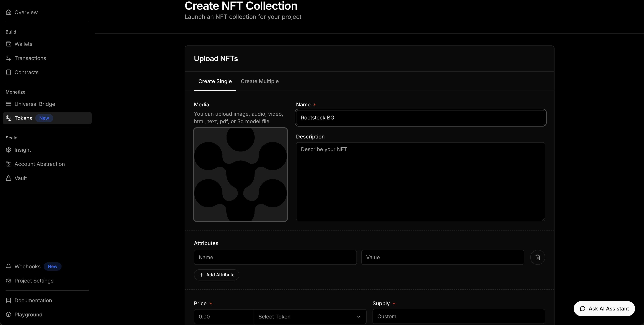
Task: Click the Webhooks bell icon
Action: click(9, 266)
